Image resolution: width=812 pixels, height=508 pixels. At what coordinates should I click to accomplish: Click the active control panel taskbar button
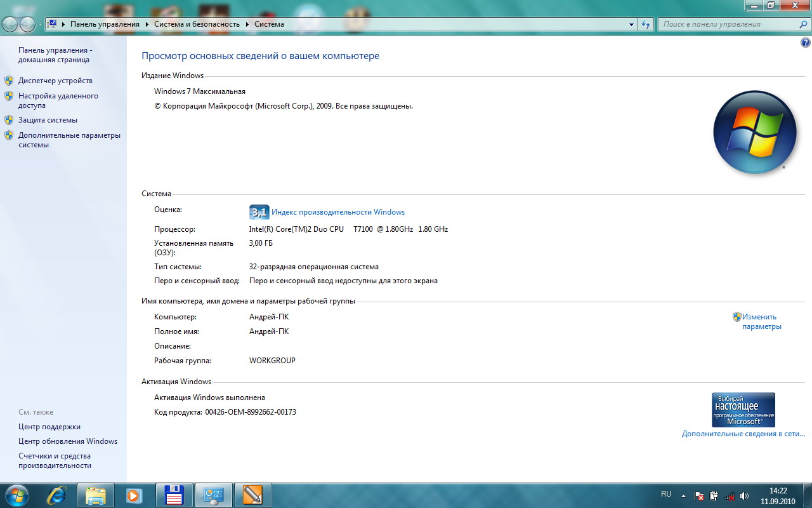(x=214, y=495)
